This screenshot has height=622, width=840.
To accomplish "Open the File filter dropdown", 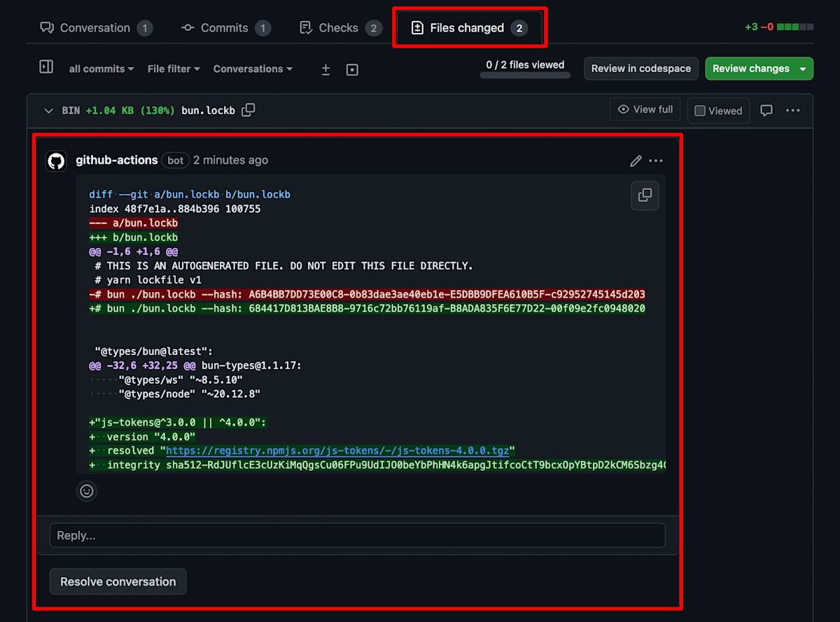I will (x=174, y=69).
